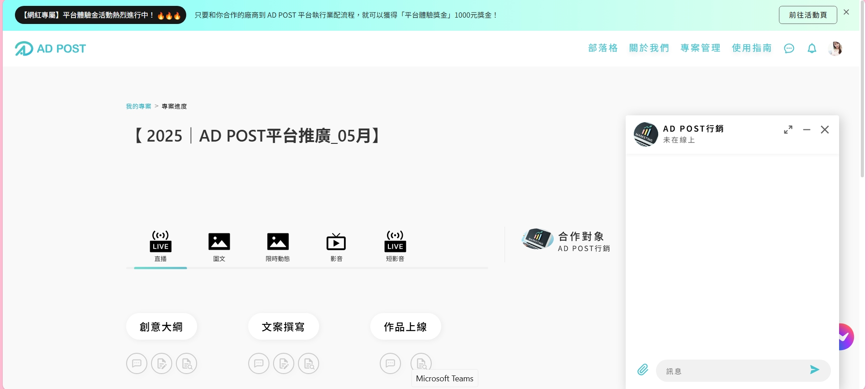Open the review document icon under 創意大綱
The width and height of the screenshot is (868, 389).
point(186,363)
